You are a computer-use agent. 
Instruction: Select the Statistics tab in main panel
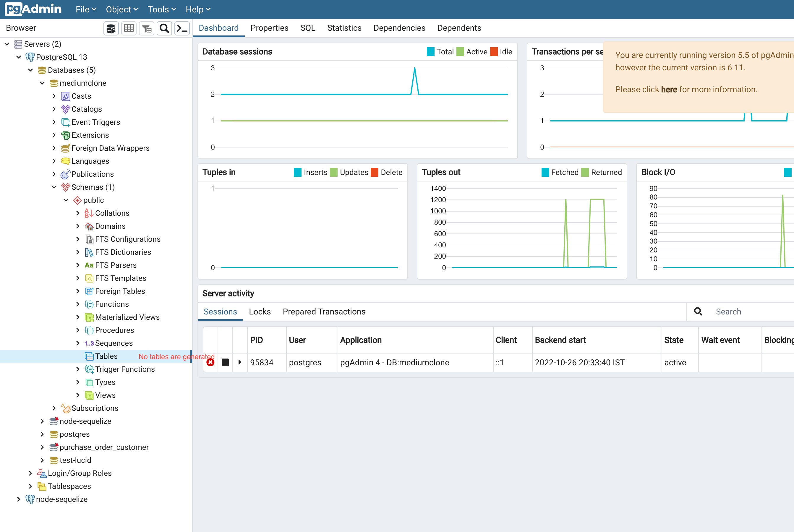pyautogui.click(x=343, y=28)
